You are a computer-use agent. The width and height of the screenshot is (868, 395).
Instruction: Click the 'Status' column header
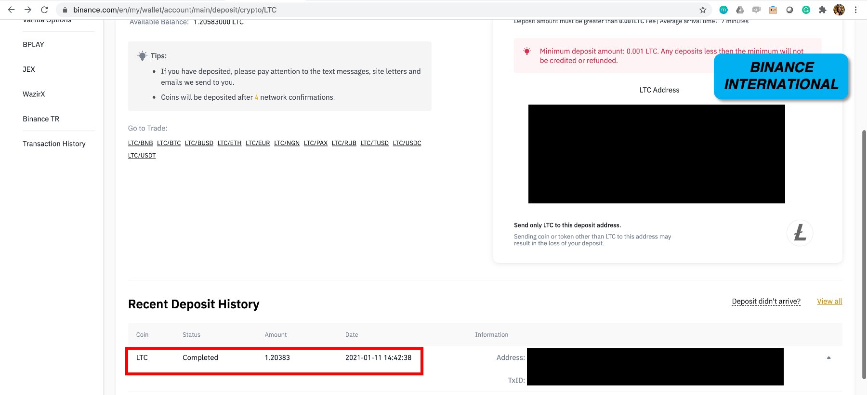pyautogui.click(x=191, y=335)
